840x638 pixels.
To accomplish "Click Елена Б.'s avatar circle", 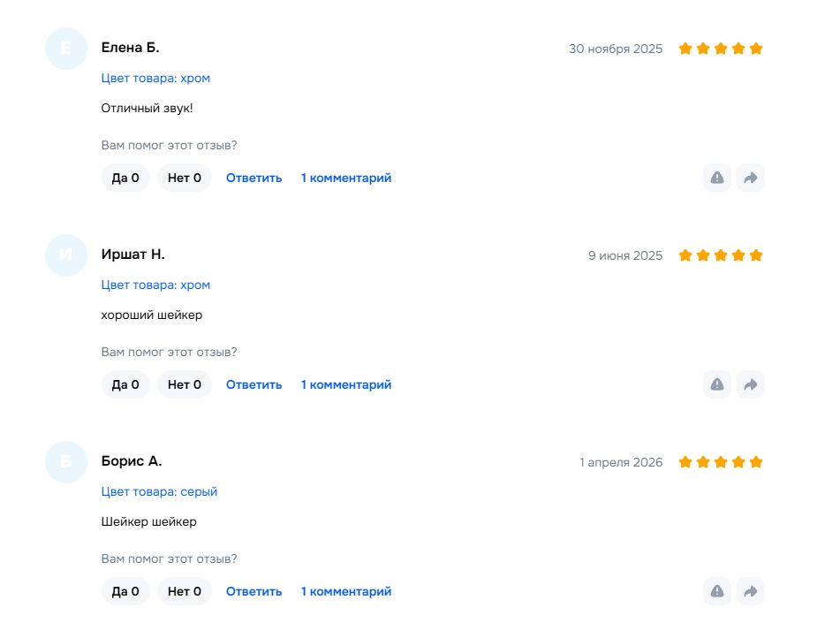I will click(x=66, y=49).
